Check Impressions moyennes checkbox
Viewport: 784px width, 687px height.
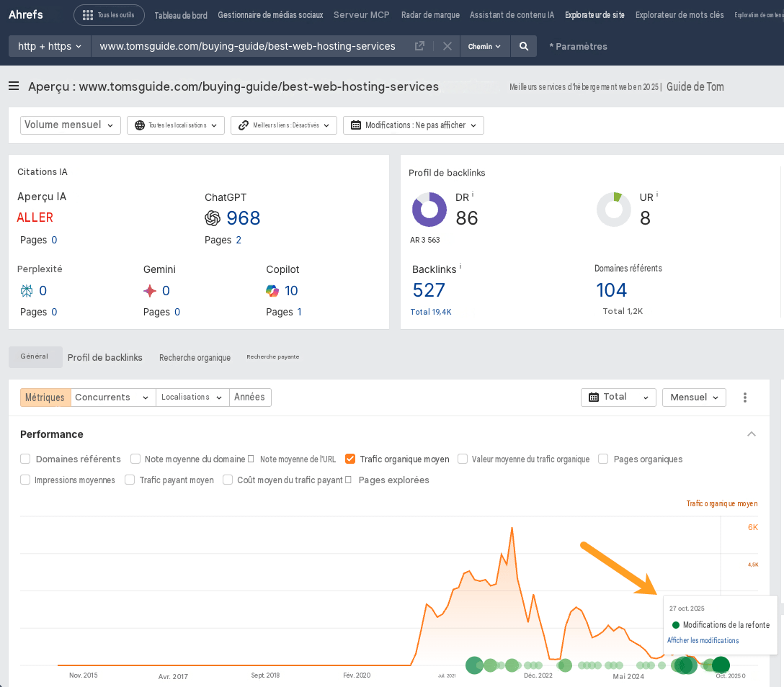25,480
